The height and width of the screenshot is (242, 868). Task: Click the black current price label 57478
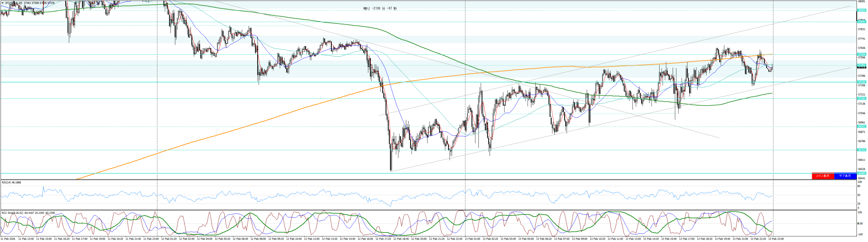pyautogui.click(x=862, y=68)
